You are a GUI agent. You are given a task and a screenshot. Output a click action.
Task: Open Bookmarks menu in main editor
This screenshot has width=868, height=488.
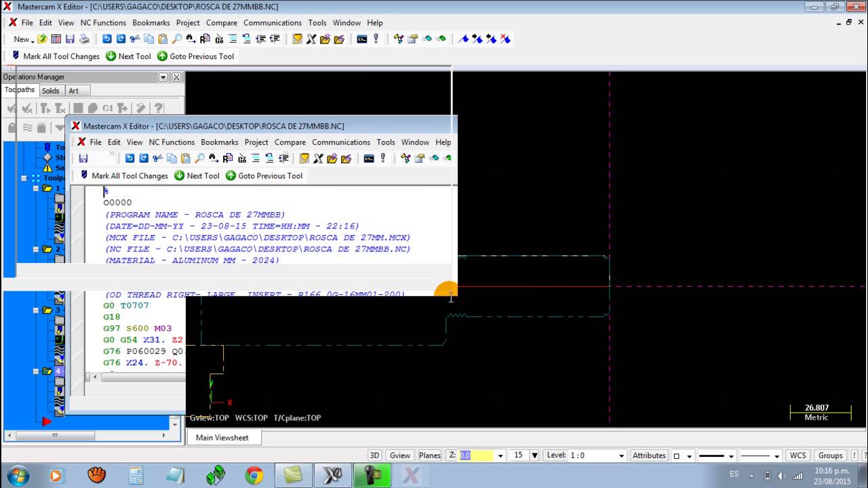tap(151, 22)
